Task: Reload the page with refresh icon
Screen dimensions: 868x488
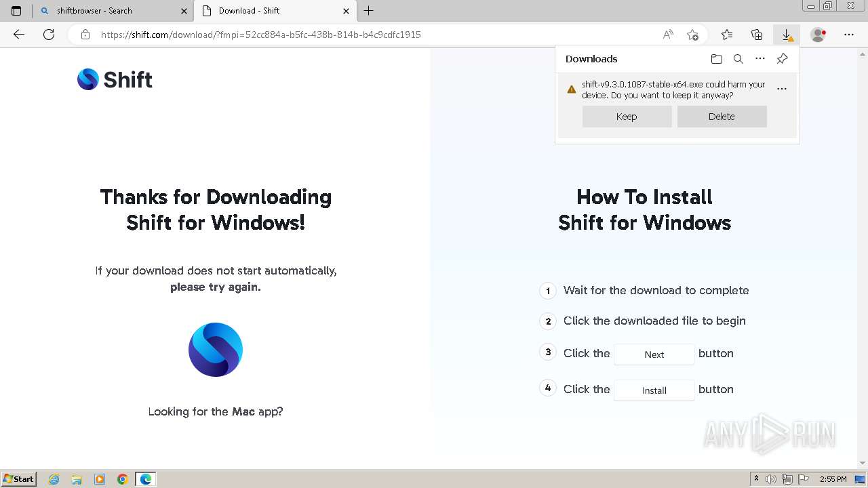Action: pyautogui.click(x=49, y=35)
